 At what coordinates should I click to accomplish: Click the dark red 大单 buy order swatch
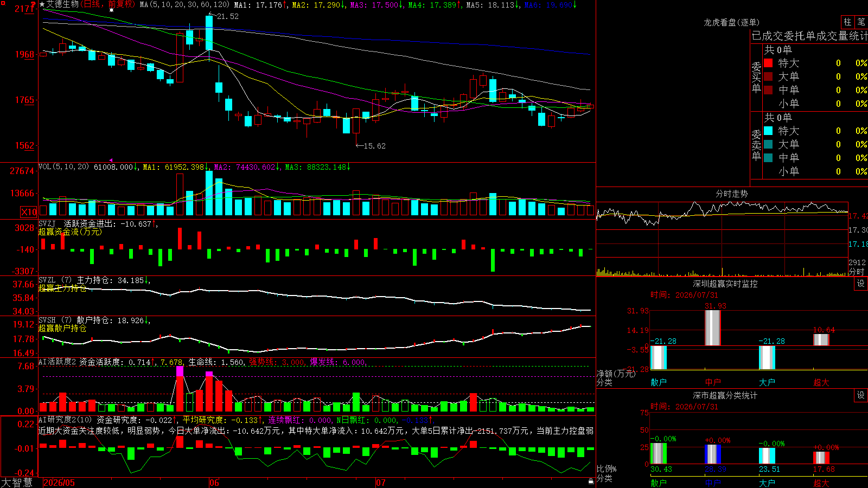click(768, 76)
